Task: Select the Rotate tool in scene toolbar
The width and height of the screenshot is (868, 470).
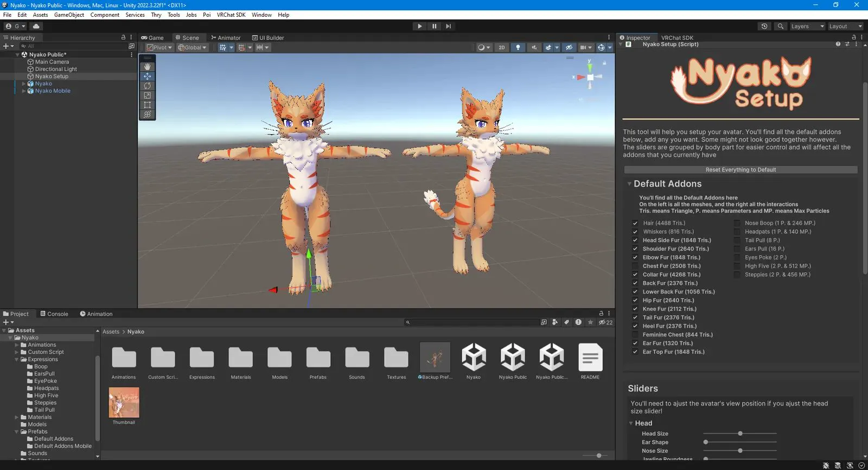Action: pyautogui.click(x=147, y=86)
